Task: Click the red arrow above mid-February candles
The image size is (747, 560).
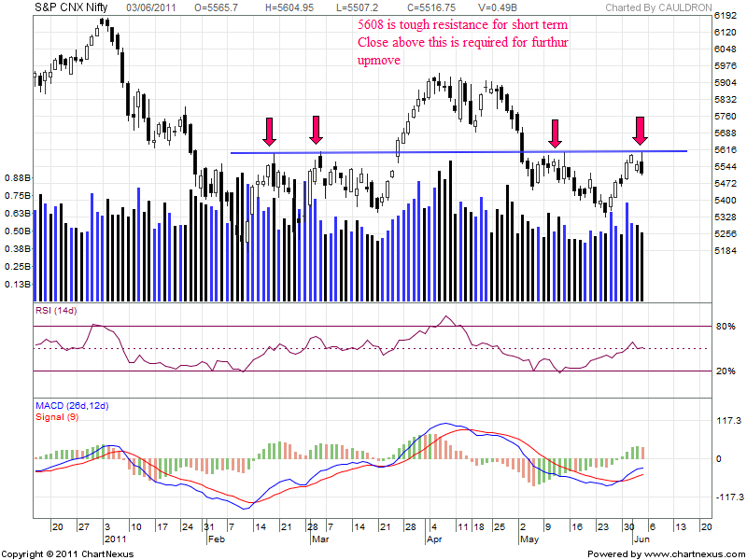Action: pos(269,132)
